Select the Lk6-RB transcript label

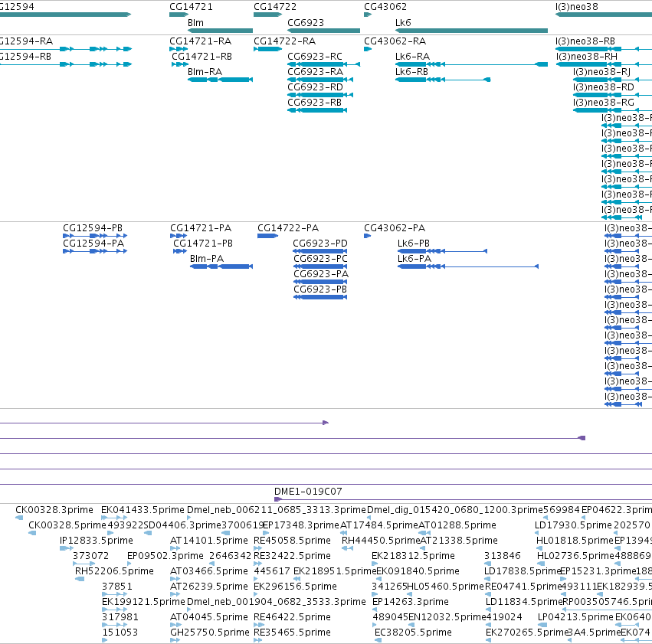[x=411, y=72]
